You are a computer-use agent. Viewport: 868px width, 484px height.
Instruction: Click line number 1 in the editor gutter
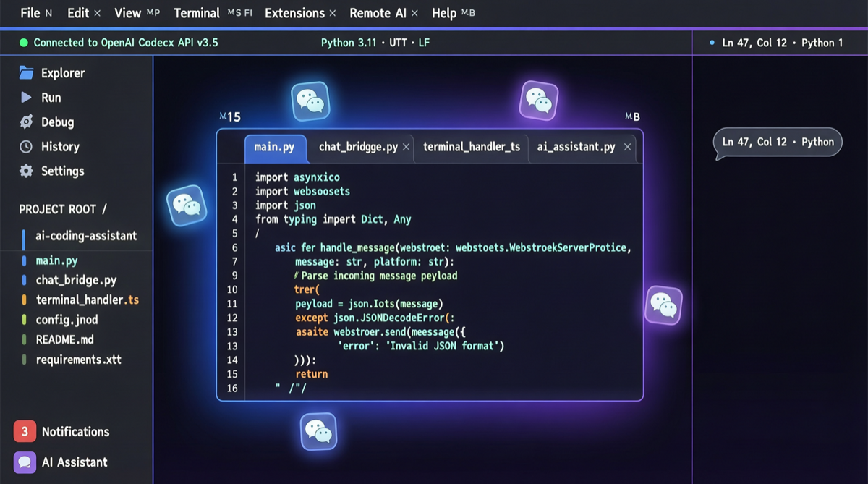coord(234,177)
